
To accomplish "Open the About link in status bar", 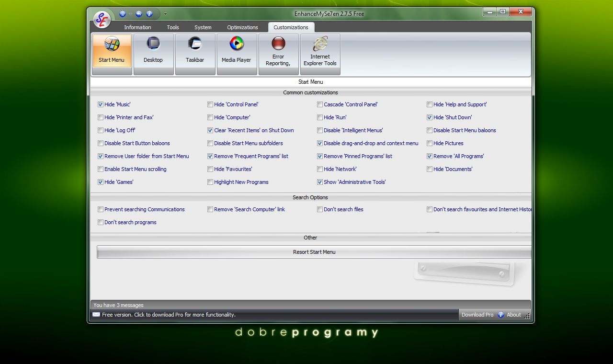I will 514,315.
